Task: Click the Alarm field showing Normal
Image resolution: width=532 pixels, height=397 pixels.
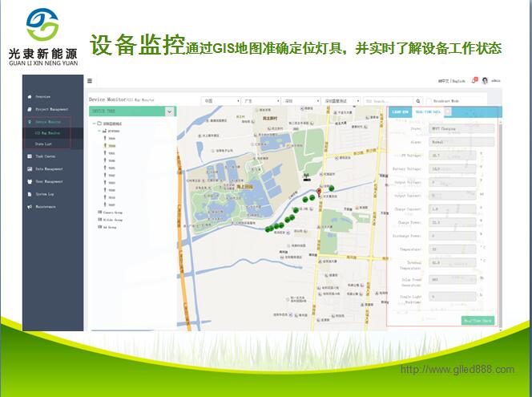Action: pyautogui.click(x=461, y=142)
